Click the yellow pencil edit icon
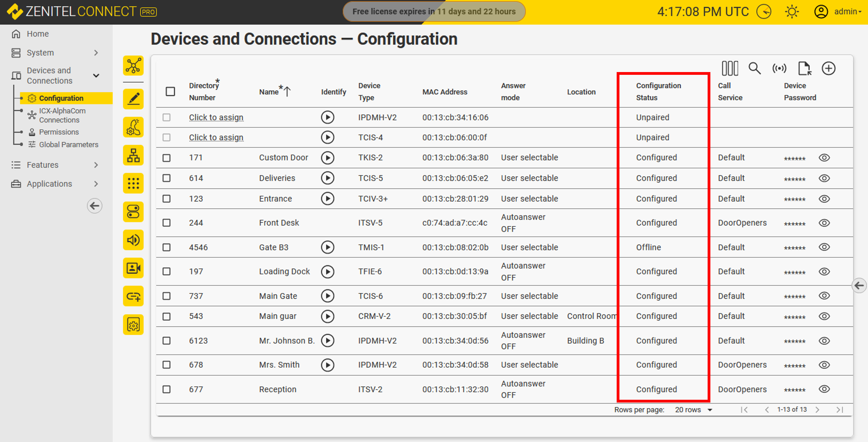868x442 pixels. (133, 99)
